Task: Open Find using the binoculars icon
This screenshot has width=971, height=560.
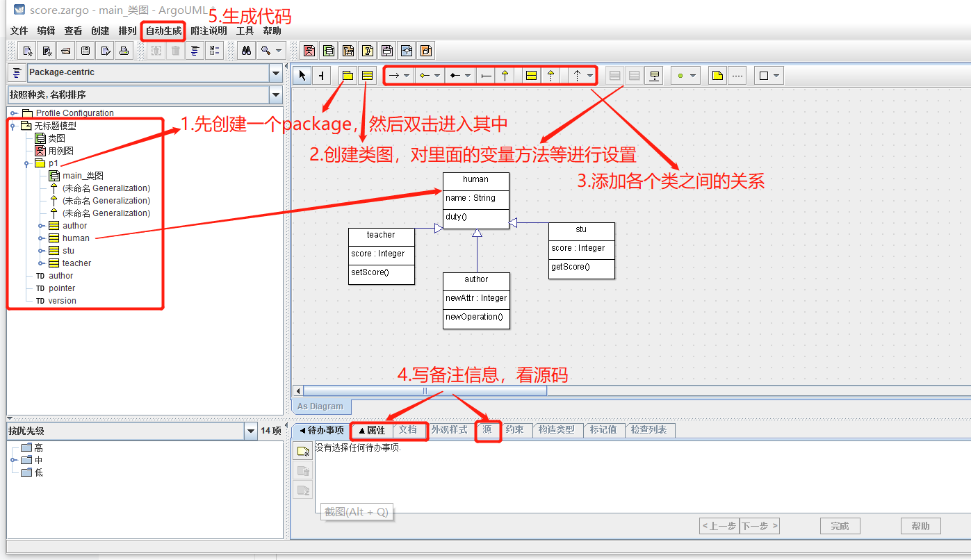Action: point(247,50)
